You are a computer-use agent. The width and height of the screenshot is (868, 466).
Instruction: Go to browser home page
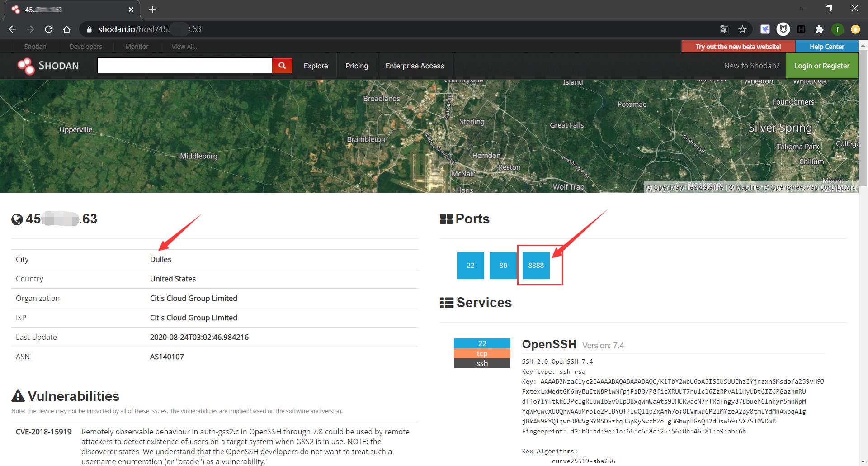coord(66,29)
